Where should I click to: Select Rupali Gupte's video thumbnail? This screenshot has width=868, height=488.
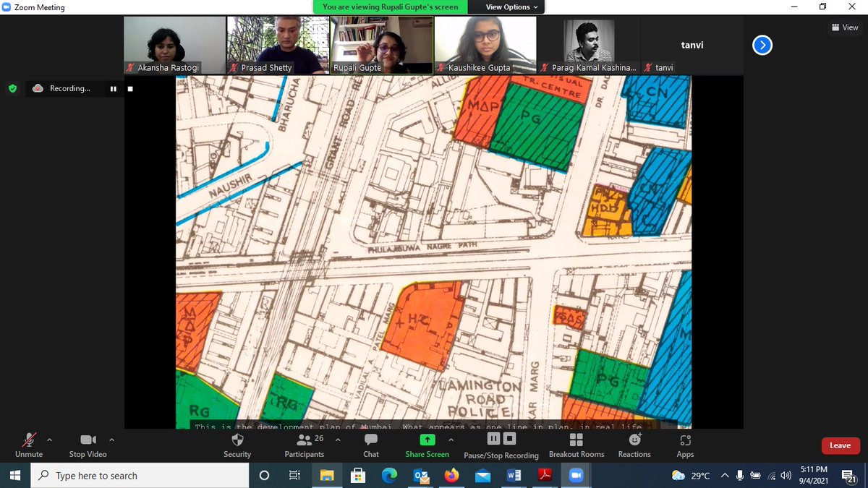click(381, 45)
